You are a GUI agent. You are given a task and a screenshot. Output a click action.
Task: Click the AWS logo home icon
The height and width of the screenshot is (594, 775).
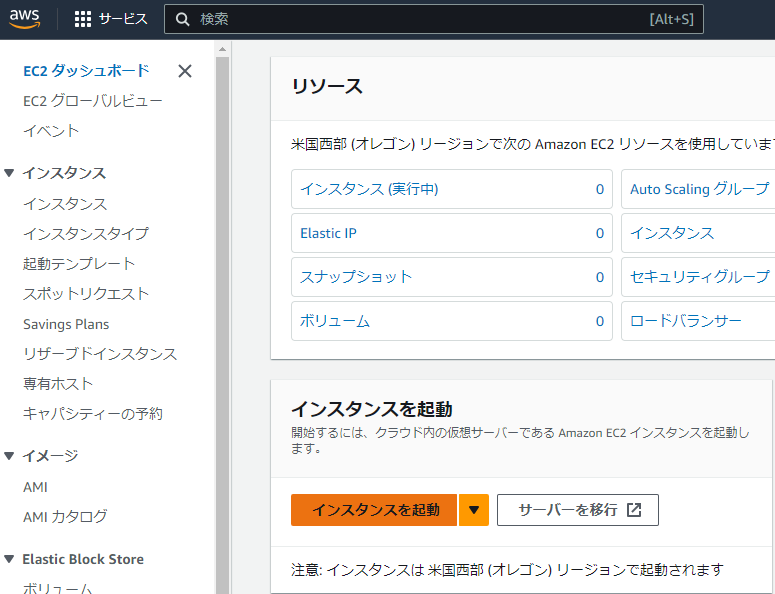click(x=24, y=19)
